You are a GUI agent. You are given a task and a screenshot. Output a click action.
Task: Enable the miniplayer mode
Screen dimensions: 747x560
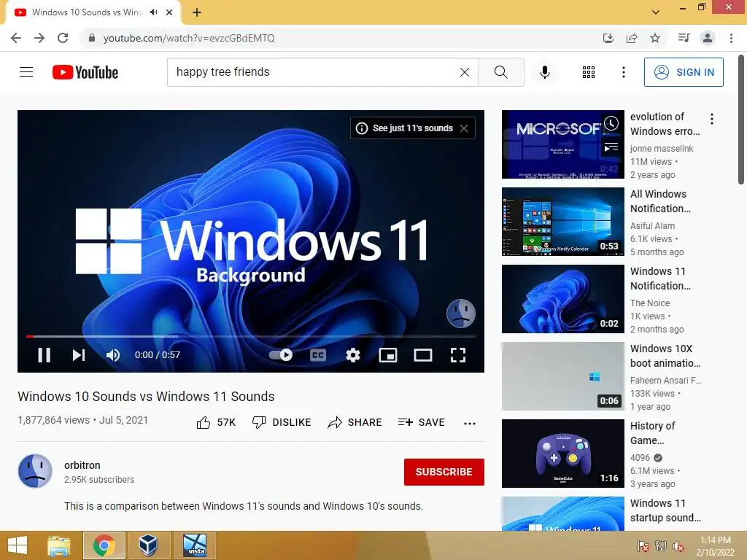pos(388,355)
